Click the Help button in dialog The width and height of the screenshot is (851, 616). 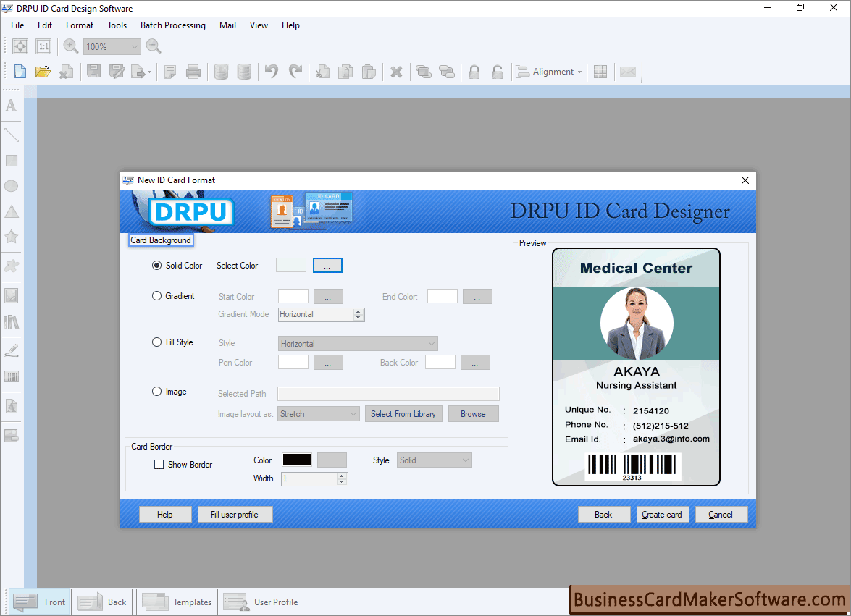coord(165,515)
